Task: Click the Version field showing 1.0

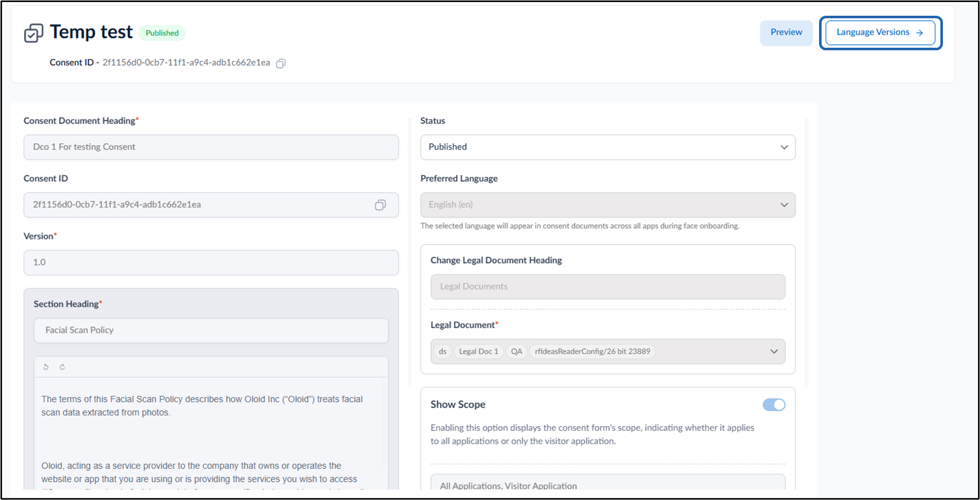Action: click(x=211, y=262)
